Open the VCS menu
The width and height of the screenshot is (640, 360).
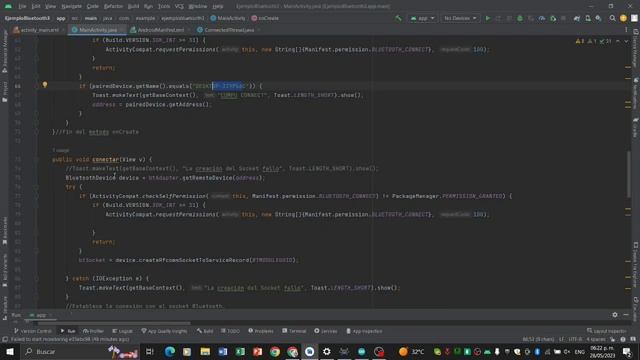coord(179,6)
